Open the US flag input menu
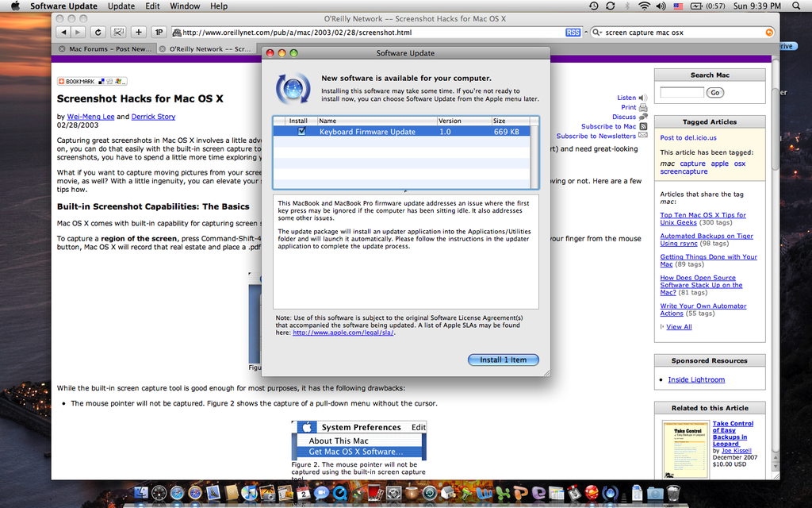The height and width of the screenshot is (508, 812). 678,6
